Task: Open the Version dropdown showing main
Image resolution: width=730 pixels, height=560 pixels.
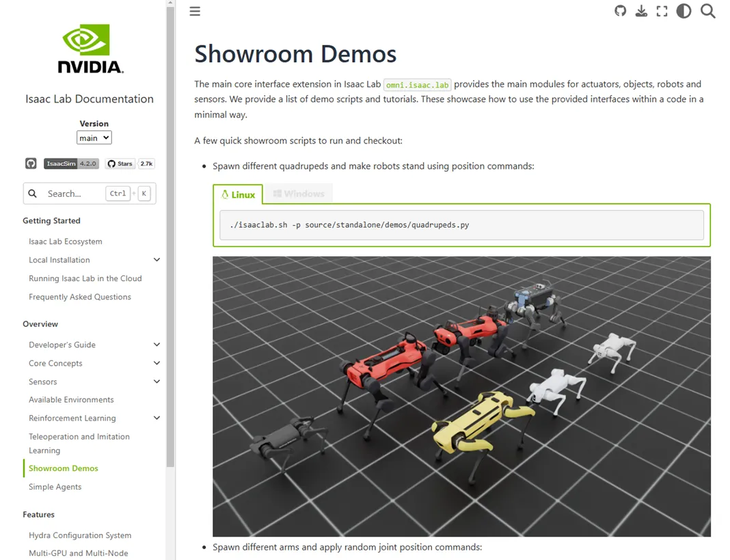Action: pos(94,138)
